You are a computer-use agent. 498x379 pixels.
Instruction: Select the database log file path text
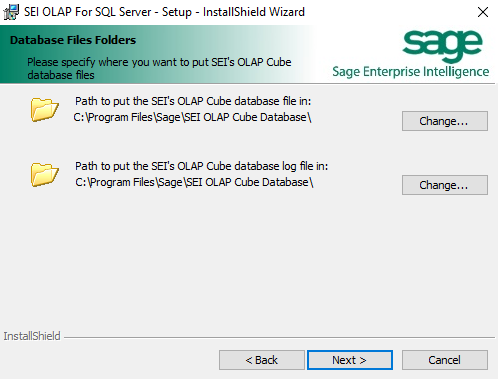click(194, 182)
